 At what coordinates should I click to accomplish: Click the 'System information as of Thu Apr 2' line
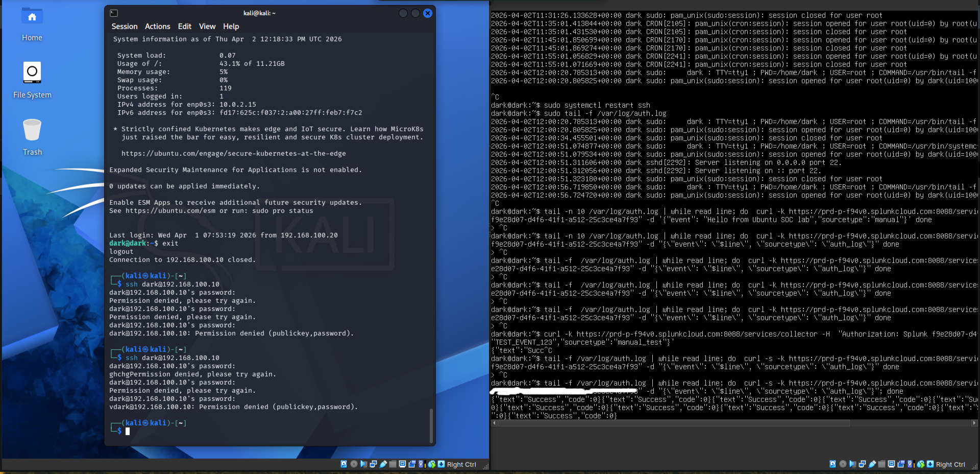click(x=228, y=39)
